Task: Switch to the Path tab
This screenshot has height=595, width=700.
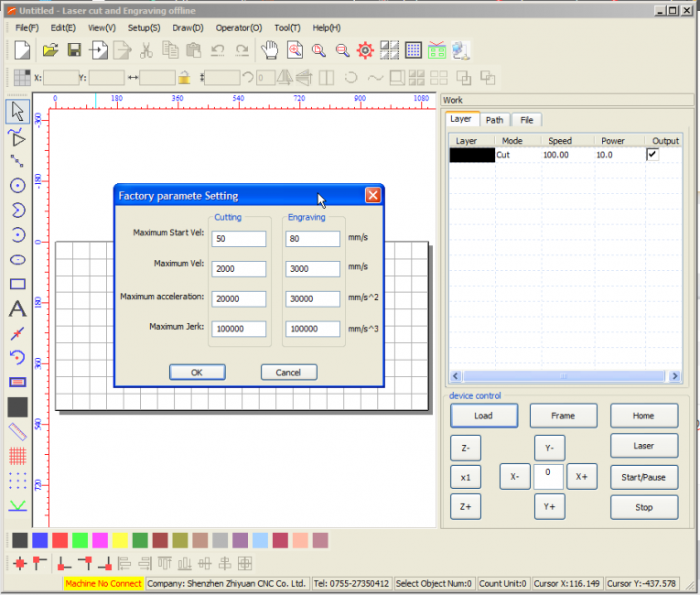Action: tap(494, 120)
